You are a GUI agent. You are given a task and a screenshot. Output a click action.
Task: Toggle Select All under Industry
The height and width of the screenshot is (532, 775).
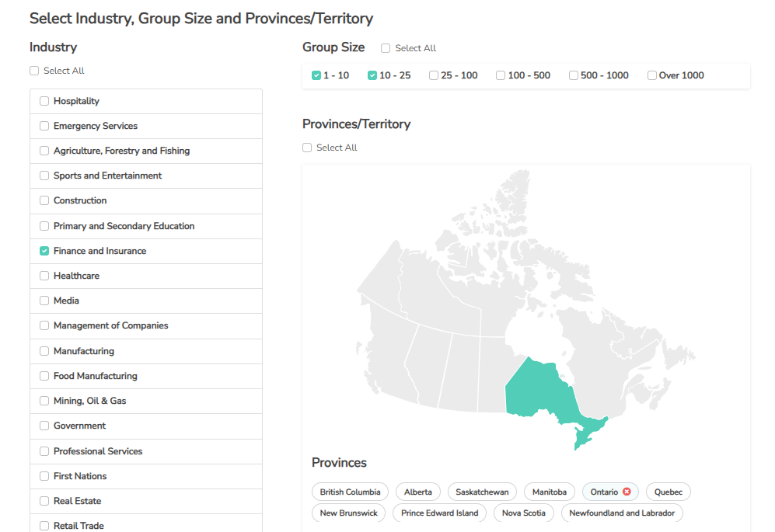click(34, 71)
